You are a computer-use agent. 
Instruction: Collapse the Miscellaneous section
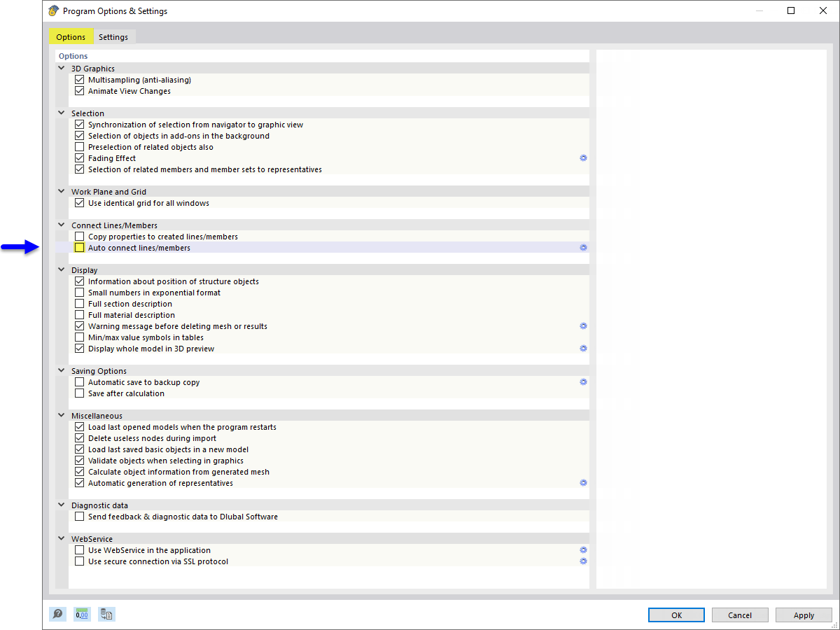(61, 415)
